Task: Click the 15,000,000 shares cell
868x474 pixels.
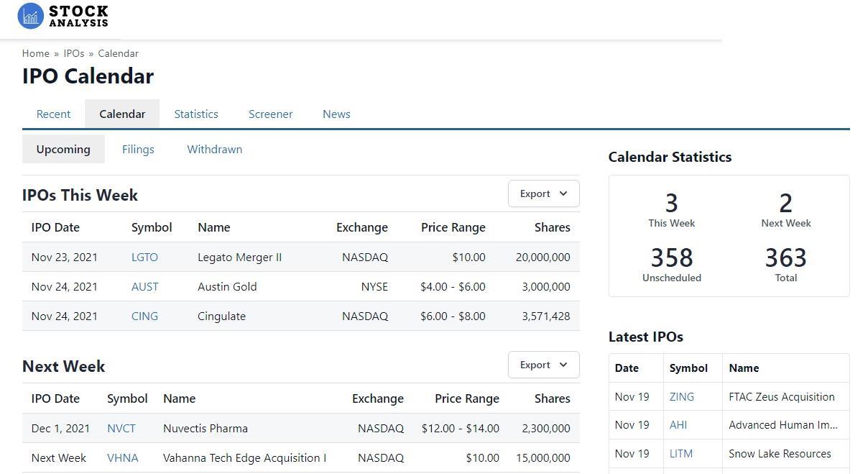Action: click(x=543, y=457)
